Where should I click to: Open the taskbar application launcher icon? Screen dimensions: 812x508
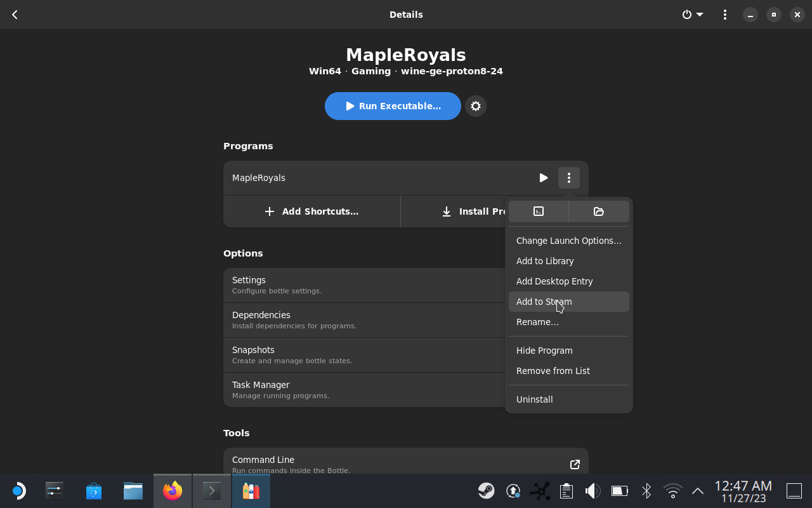[18, 491]
